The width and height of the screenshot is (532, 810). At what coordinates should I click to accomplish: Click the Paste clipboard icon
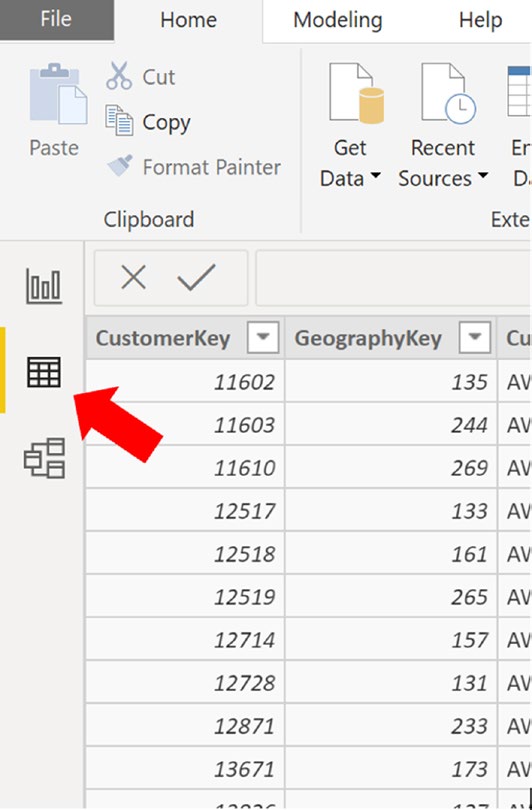[58, 94]
